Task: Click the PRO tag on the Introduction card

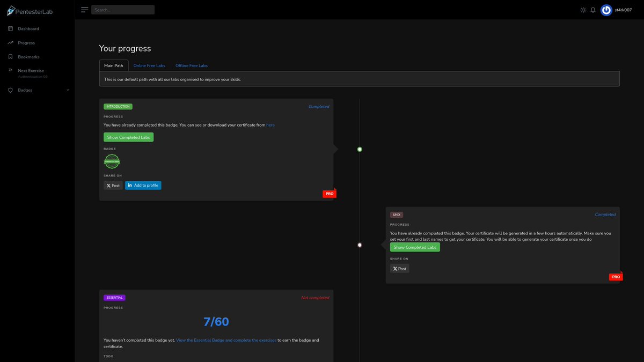Action: [x=330, y=194]
